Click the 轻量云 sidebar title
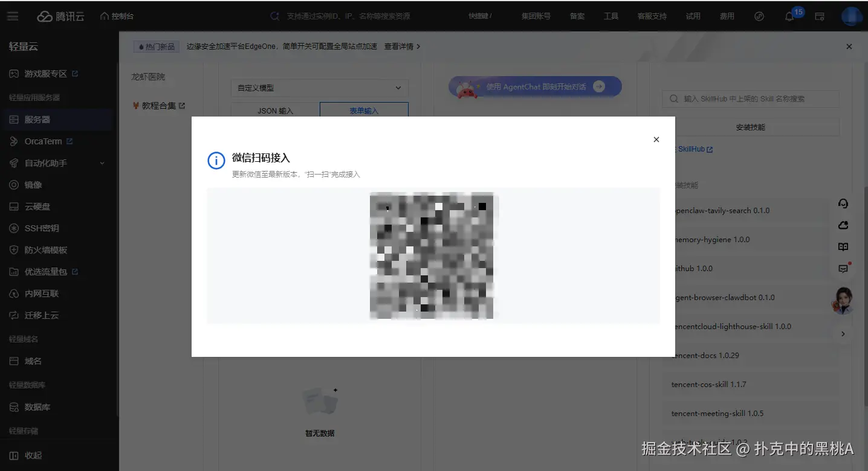Viewport: 868px width, 471px height. 24,46
